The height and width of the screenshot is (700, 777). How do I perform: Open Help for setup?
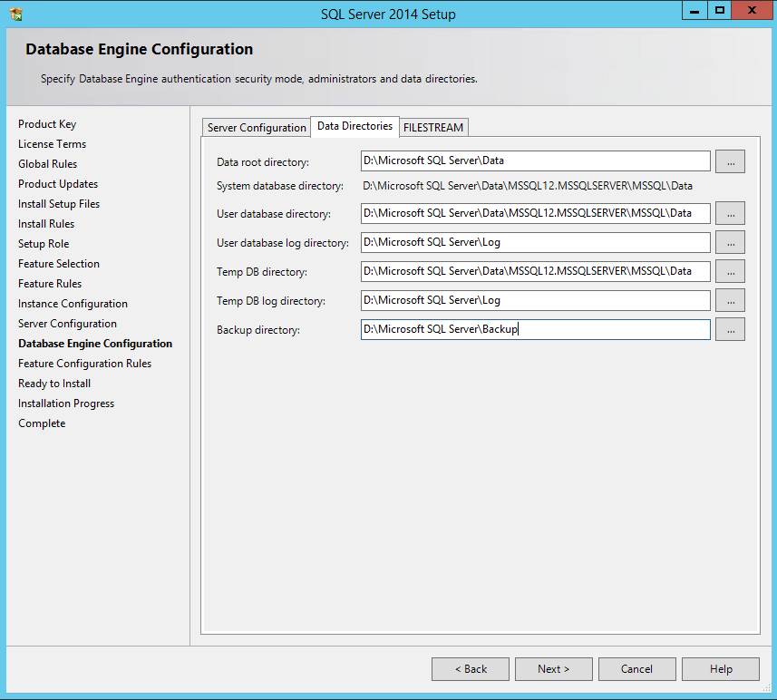click(721, 669)
